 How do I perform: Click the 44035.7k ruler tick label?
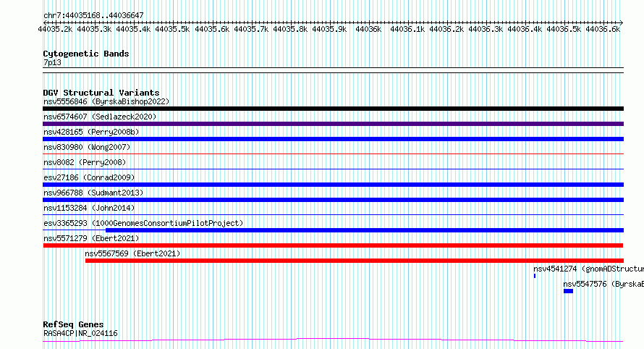(x=251, y=29)
